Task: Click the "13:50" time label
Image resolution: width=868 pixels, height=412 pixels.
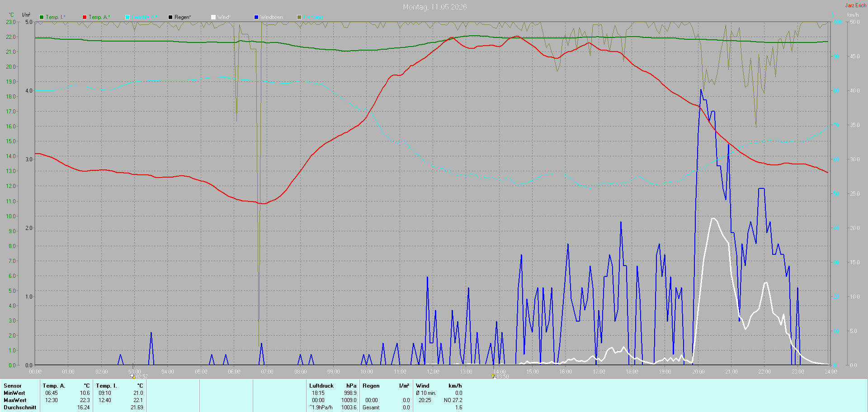Action: (503, 377)
